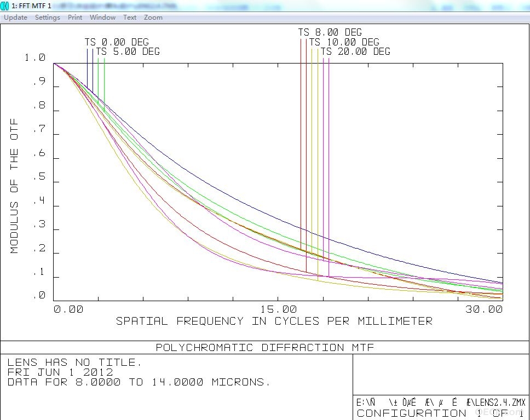This screenshot has height=420, width=530.
Task: Open the Settings menu
Action: (47, 17)
